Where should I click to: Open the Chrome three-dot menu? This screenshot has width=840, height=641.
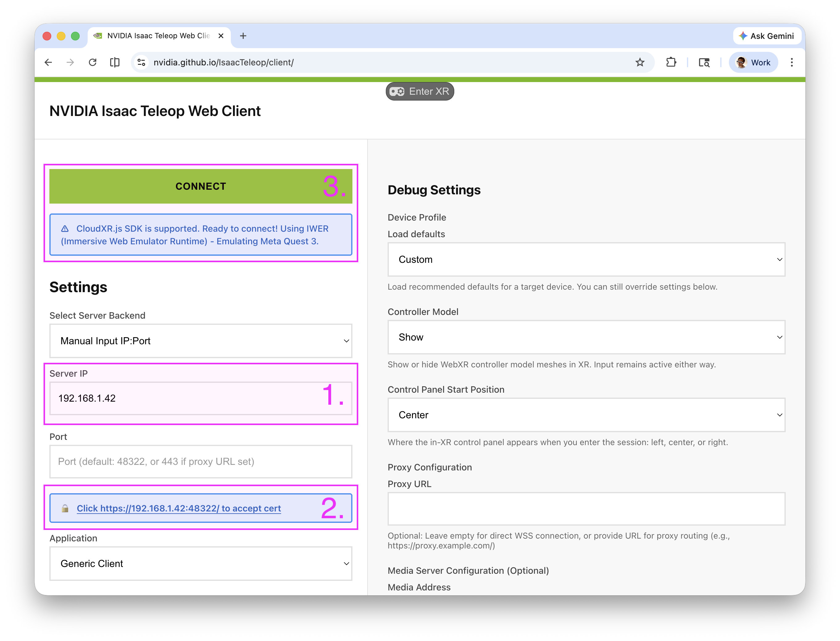pyautogui.click(x=792, y=62)
